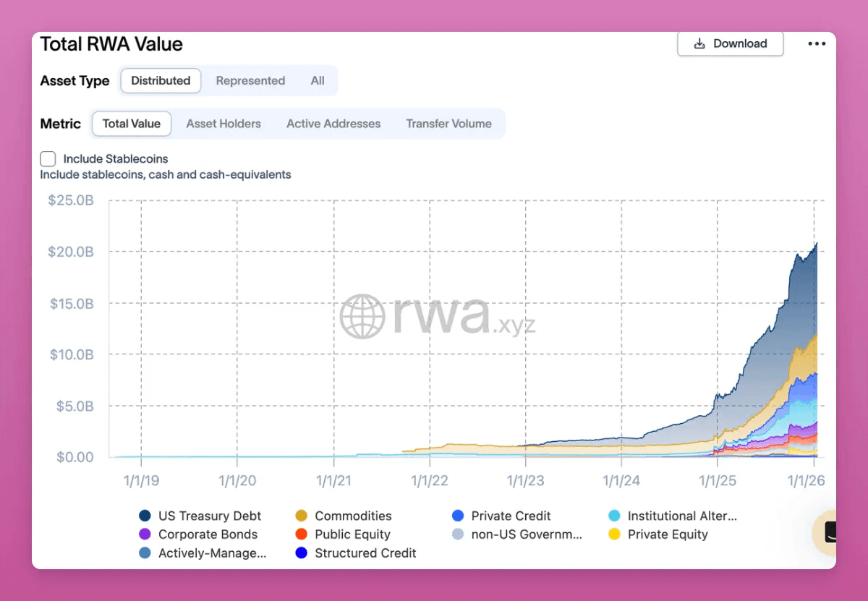Toggle Institutional Alternative legend dot
Screen dimensions: 868x601
(614, 516)
